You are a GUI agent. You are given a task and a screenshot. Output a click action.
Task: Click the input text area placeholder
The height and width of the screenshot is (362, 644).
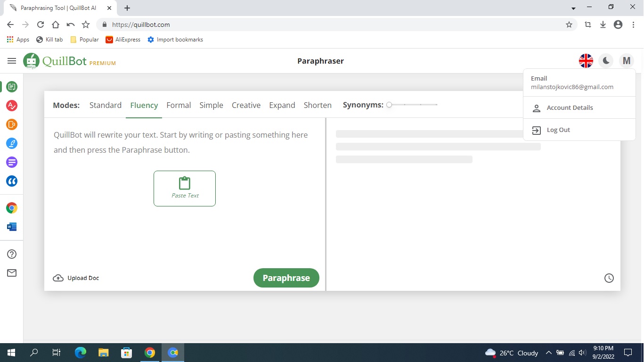[x=181, y=142]
